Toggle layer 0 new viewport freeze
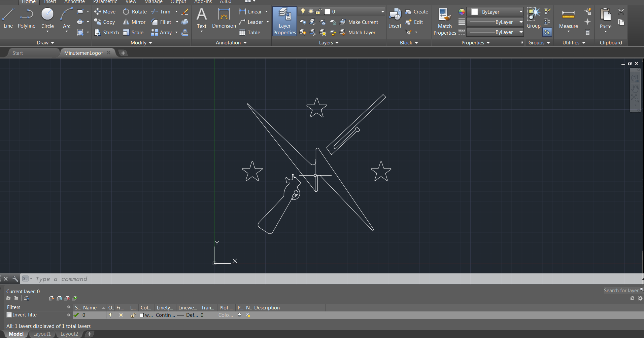The height and width of the screenshot is (338, 644). tap(248, 315)
